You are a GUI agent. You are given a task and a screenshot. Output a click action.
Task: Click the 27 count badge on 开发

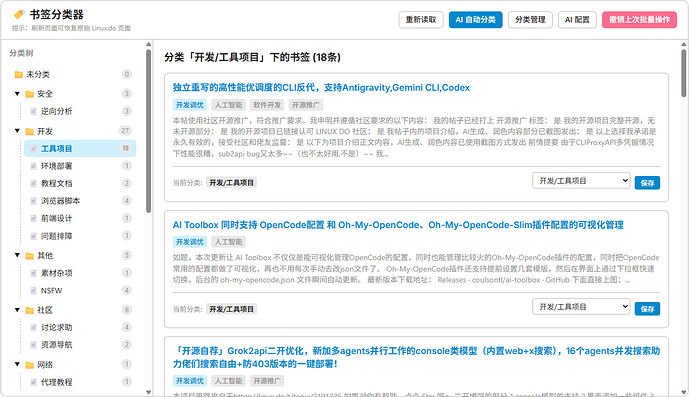(125, 131)
